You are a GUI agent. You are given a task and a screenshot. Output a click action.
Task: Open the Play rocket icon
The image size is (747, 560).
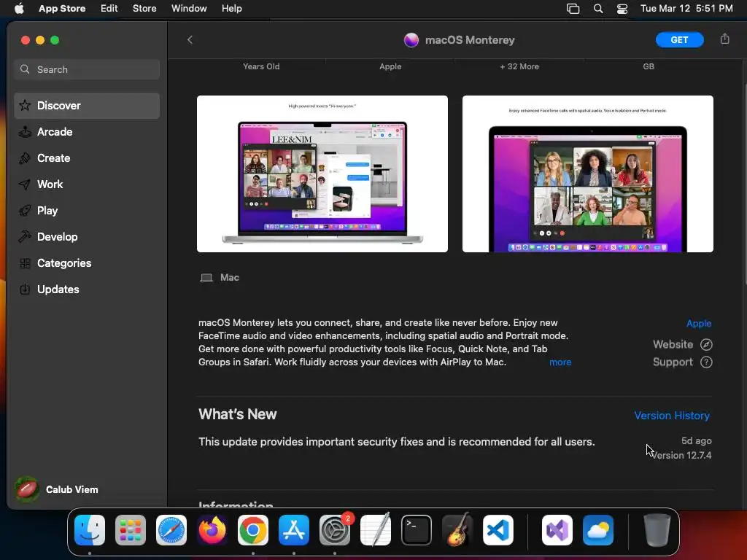pyautogui.click(x=25, y=211)
